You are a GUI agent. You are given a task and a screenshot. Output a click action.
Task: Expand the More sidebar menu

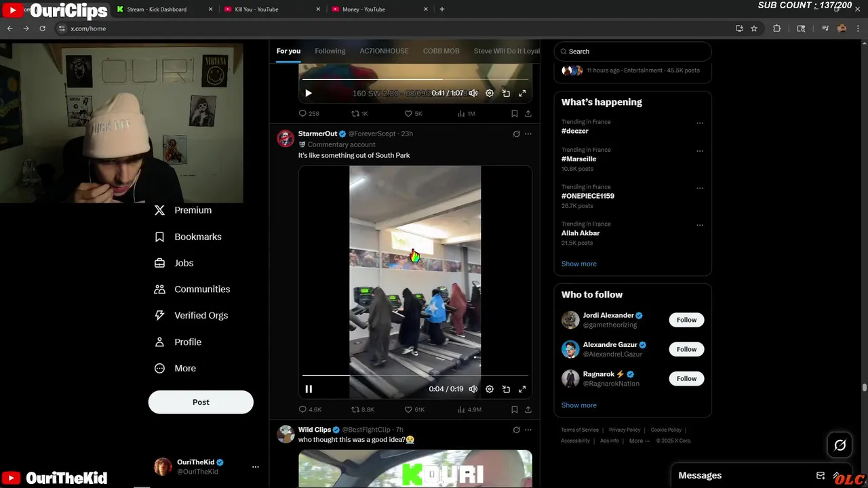(176, 369)
